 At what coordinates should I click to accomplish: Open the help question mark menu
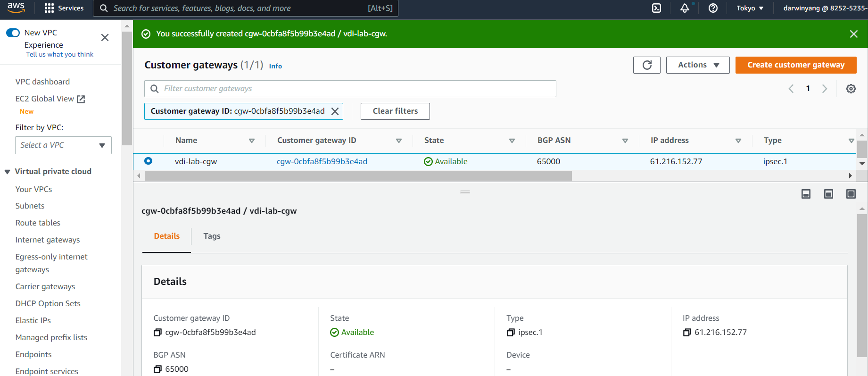pos(713,8)
